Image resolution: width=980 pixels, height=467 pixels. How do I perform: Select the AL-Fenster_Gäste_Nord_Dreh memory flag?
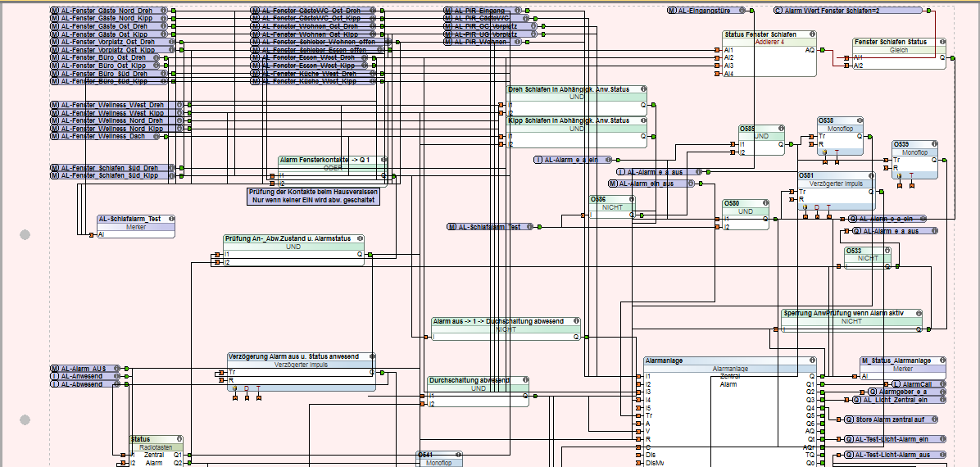(109, 11)
